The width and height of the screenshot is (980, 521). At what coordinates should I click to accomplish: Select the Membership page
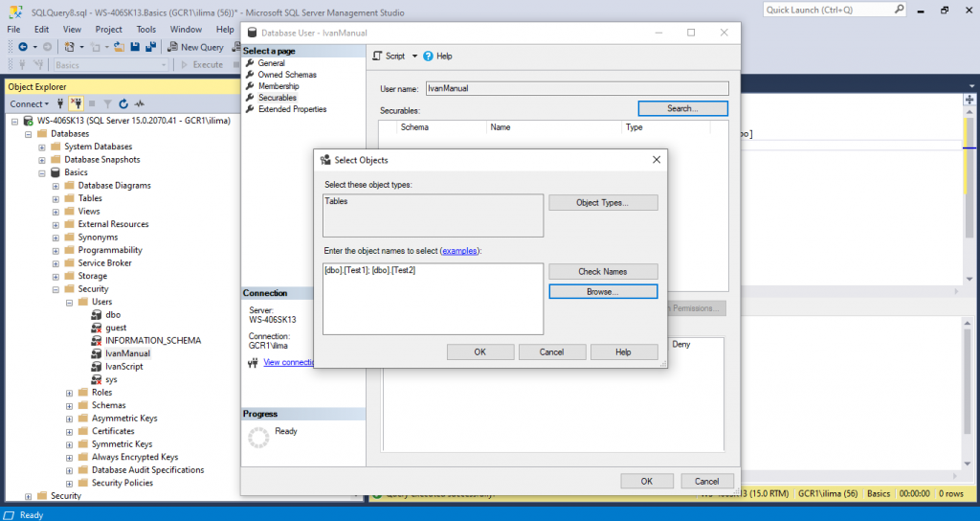[x=278, y=86]
